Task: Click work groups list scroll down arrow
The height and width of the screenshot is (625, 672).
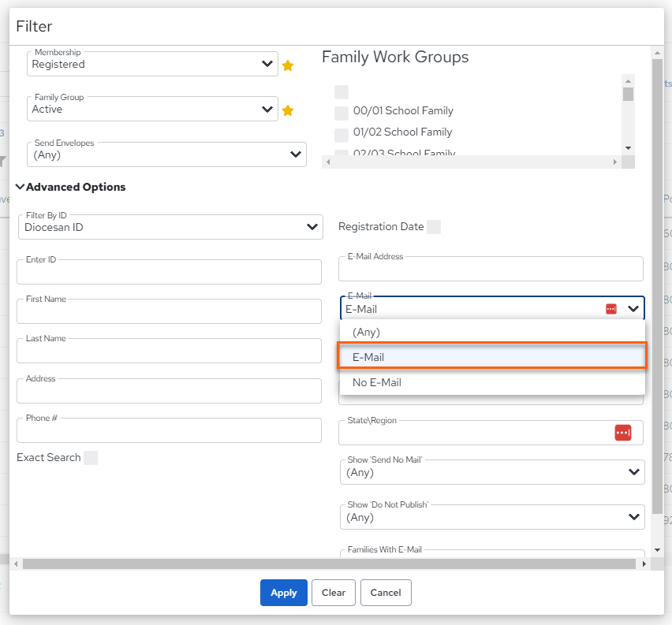Action: 629,148
